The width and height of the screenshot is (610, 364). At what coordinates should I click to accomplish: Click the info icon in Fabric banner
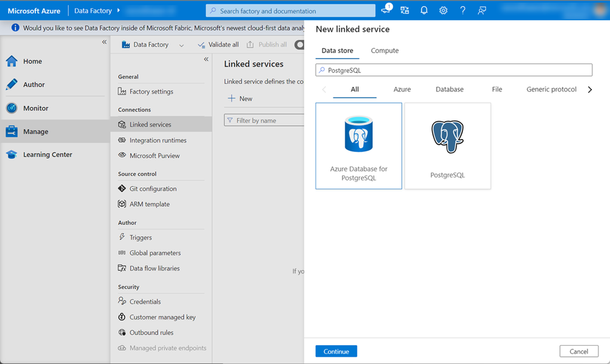tap(15, 27)
